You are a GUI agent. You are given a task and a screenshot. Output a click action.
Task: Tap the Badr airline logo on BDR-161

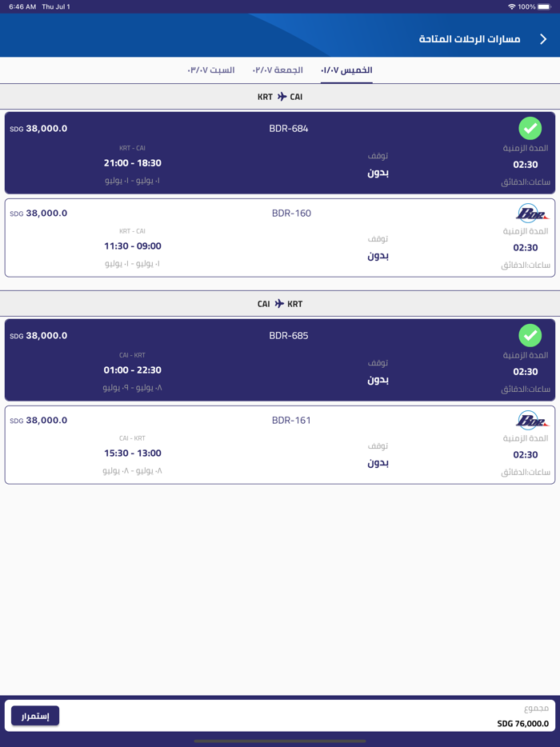tap(531, 421)
